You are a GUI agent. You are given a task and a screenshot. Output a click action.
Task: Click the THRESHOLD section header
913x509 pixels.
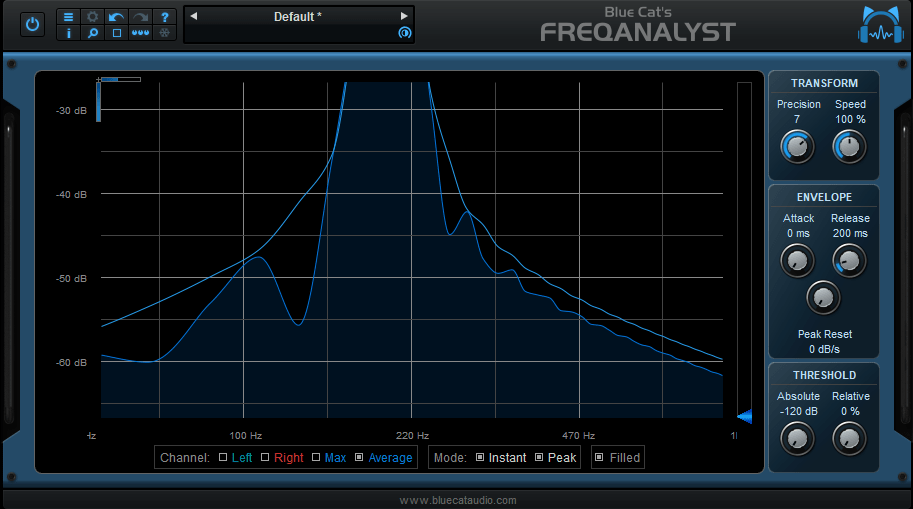pos(824,376)
